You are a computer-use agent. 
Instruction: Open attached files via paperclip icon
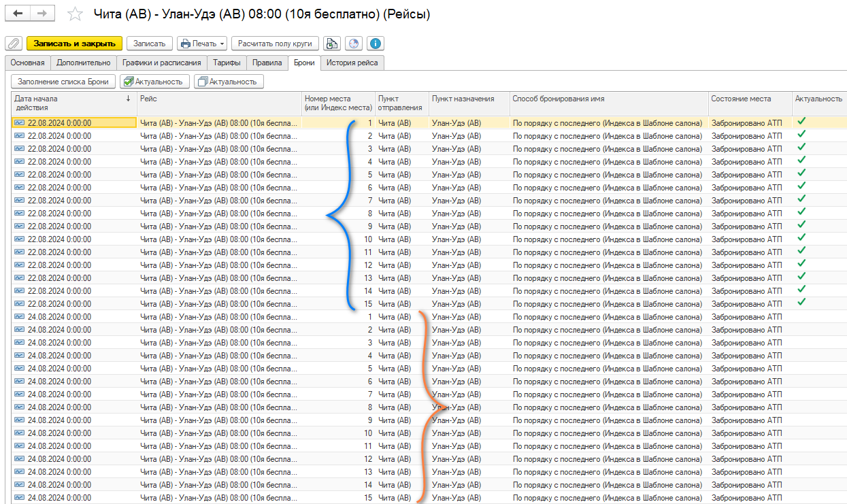click(x=13, y=44)
